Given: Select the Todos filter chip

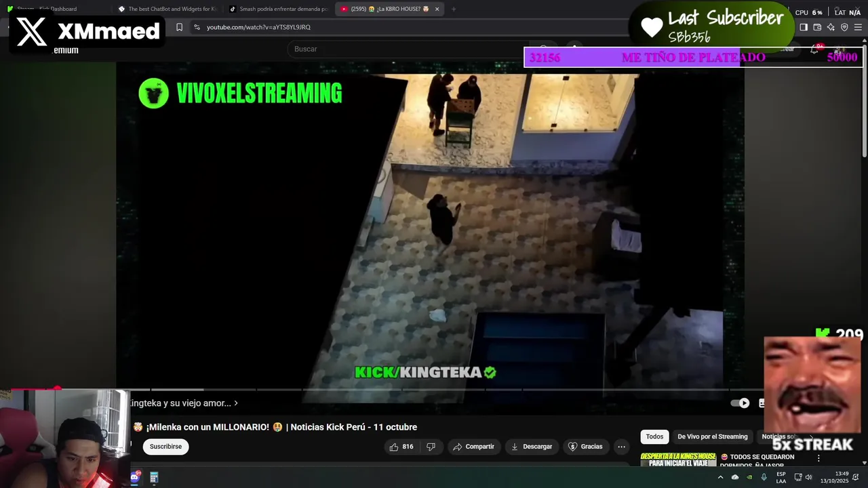Looking at the screenshot, I should click(x=654, y=436).
